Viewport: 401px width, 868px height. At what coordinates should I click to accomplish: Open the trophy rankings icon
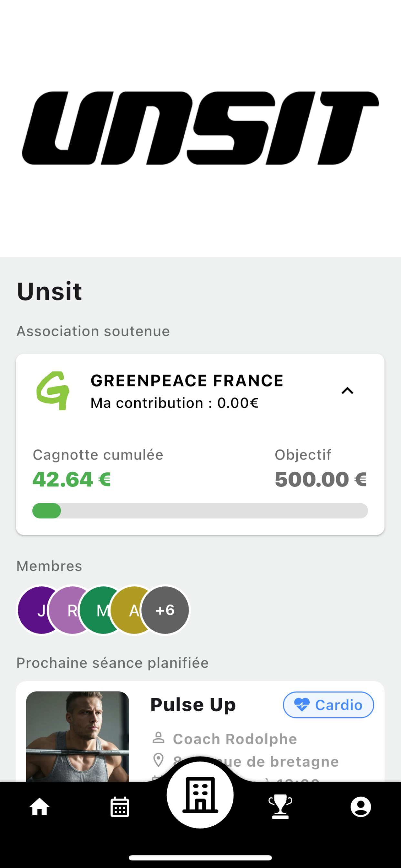click(x=280, y=807)
